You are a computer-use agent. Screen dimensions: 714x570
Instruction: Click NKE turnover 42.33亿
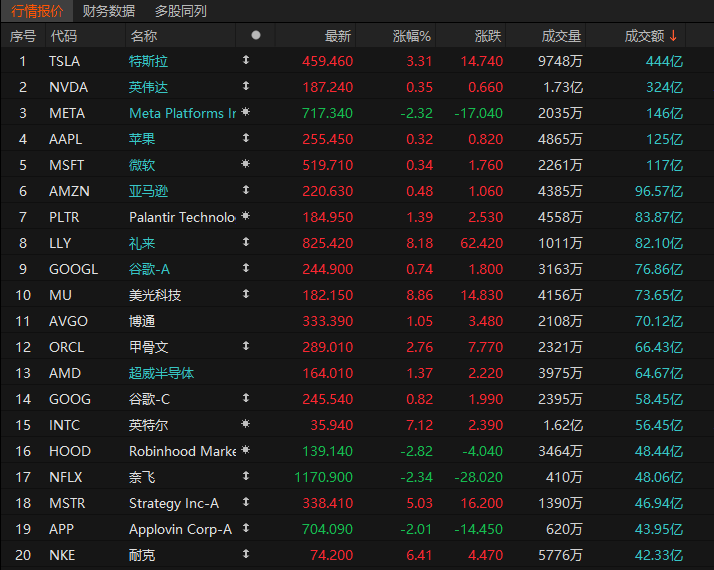(659, 555)
